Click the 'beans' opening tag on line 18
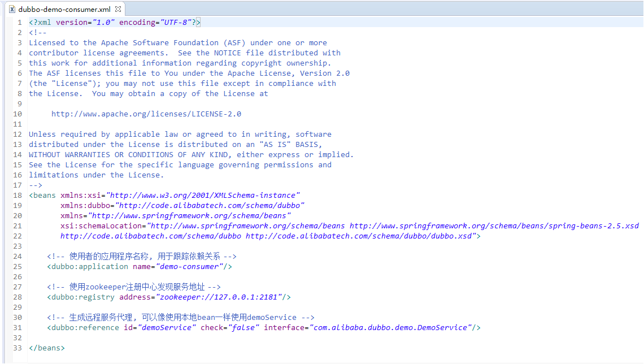Image resolution: width=644 pixels, height=364 pixels. 42,195
